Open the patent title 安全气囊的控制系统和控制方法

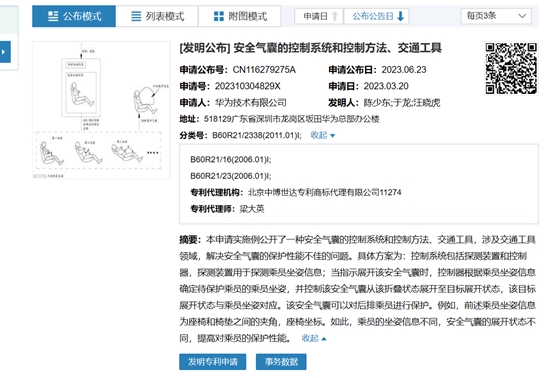point(310,48)
